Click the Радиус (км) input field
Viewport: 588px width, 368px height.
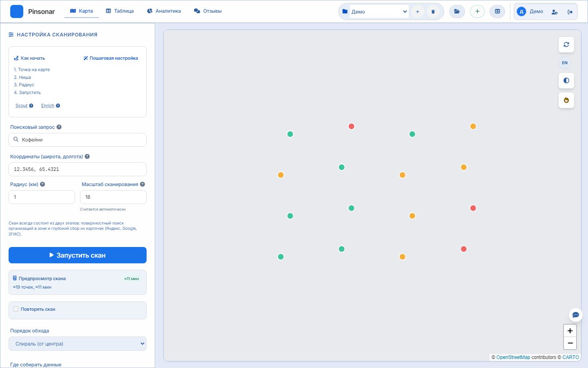42,197
